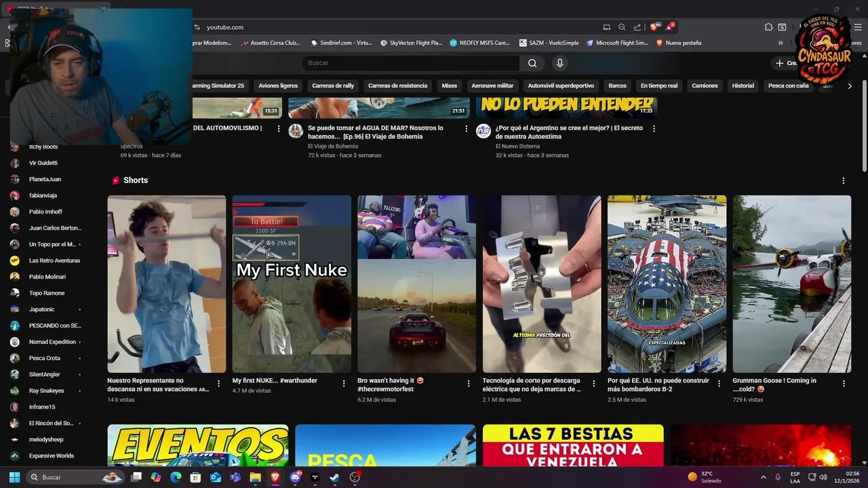Open menu for My first NUKE short
868x488 pixels.
pyautogui.click(x=343, y=384)
